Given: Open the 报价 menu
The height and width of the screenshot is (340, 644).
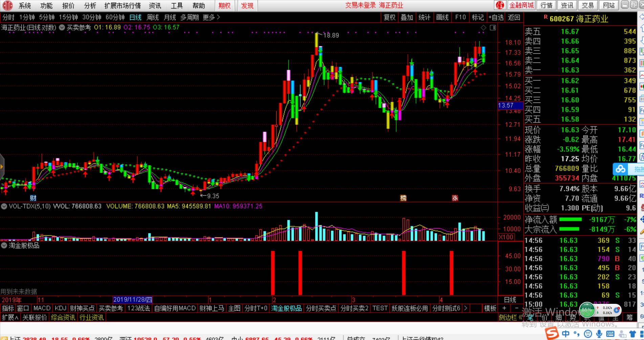Looking at the screenshot, I should 68,5.
